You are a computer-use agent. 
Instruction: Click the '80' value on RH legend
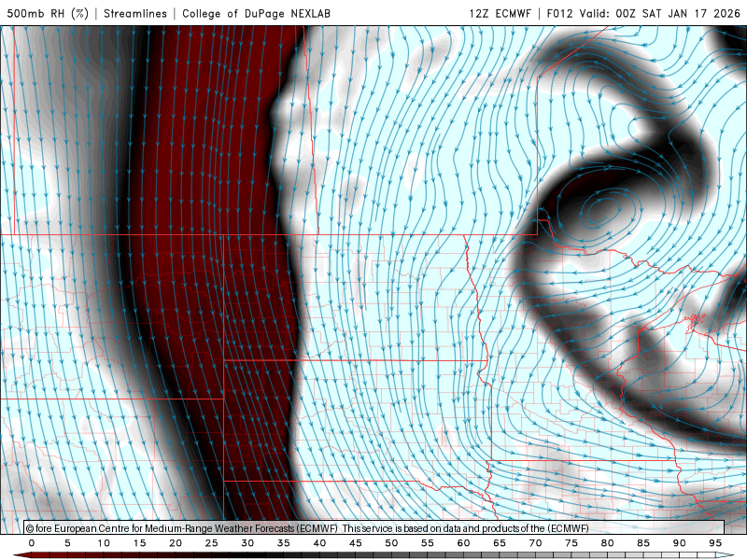[608, 543]
